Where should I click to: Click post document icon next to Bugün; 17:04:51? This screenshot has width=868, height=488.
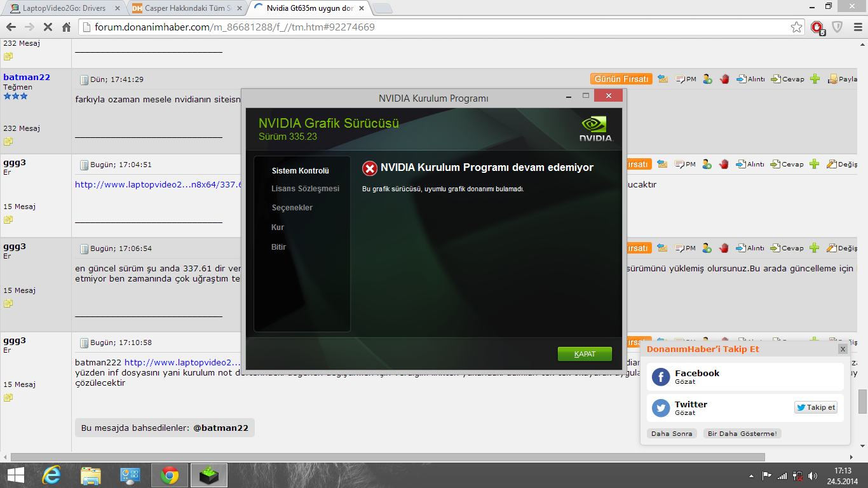coord(84,165)
